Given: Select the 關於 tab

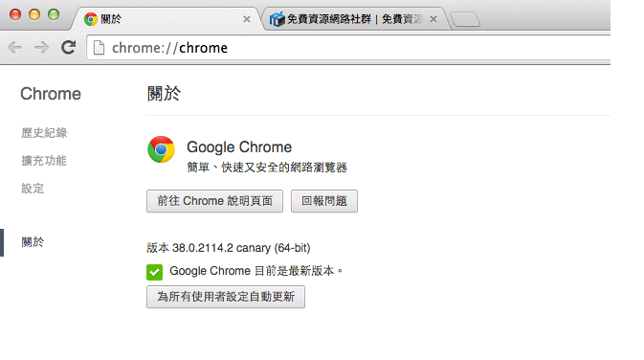Looking at the screenshot, I should [167, 19].
